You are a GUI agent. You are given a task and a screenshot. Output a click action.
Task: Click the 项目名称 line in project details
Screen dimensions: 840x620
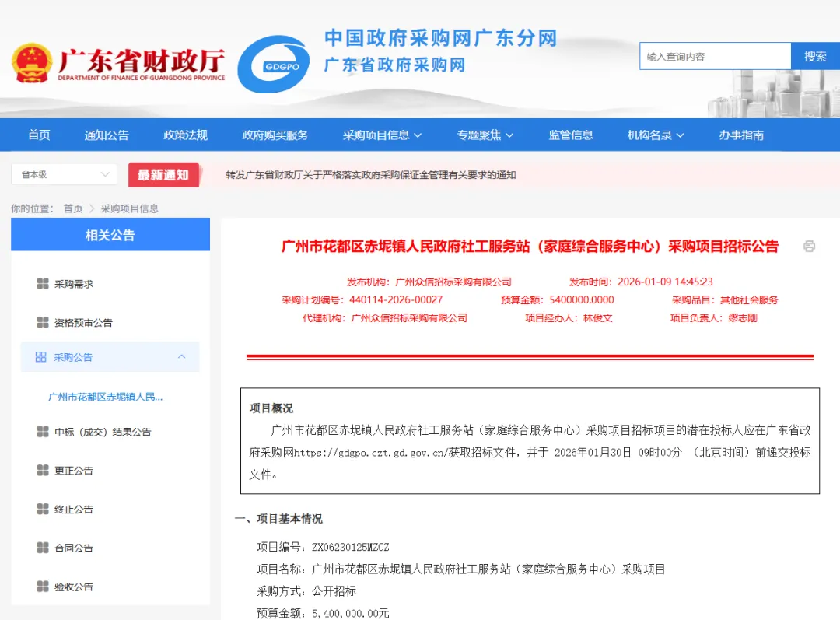(460, 569)
